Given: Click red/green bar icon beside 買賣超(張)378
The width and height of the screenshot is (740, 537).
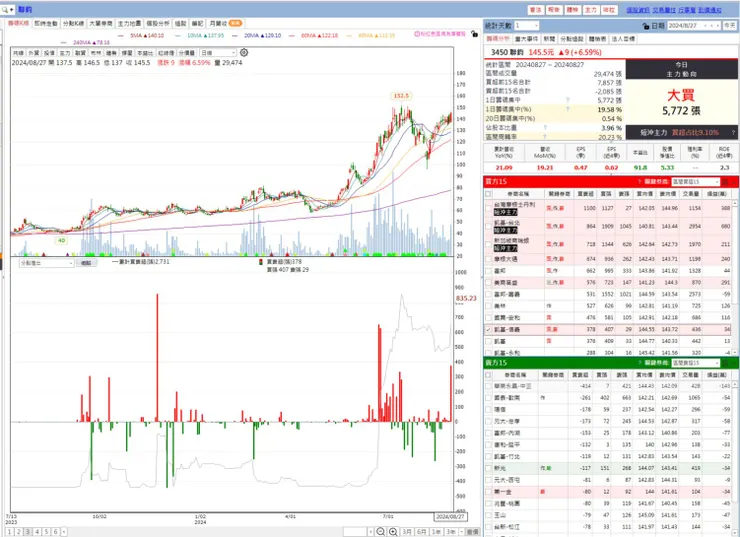Looking at the screenshot, I should [x=261, y=262].
